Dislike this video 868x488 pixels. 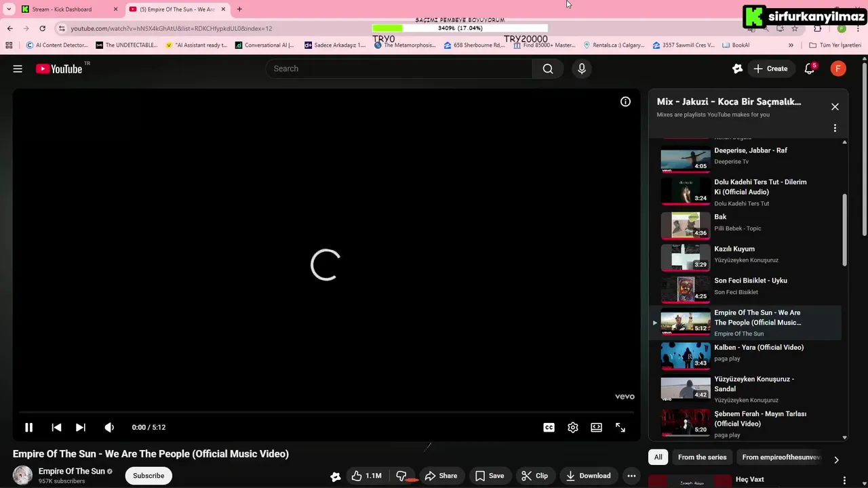point(401,476)
